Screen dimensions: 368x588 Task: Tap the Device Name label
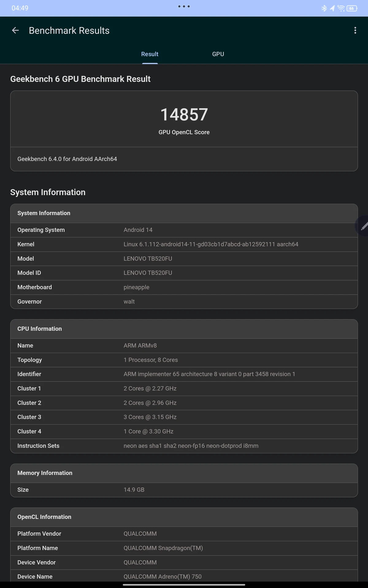point(35,577)
